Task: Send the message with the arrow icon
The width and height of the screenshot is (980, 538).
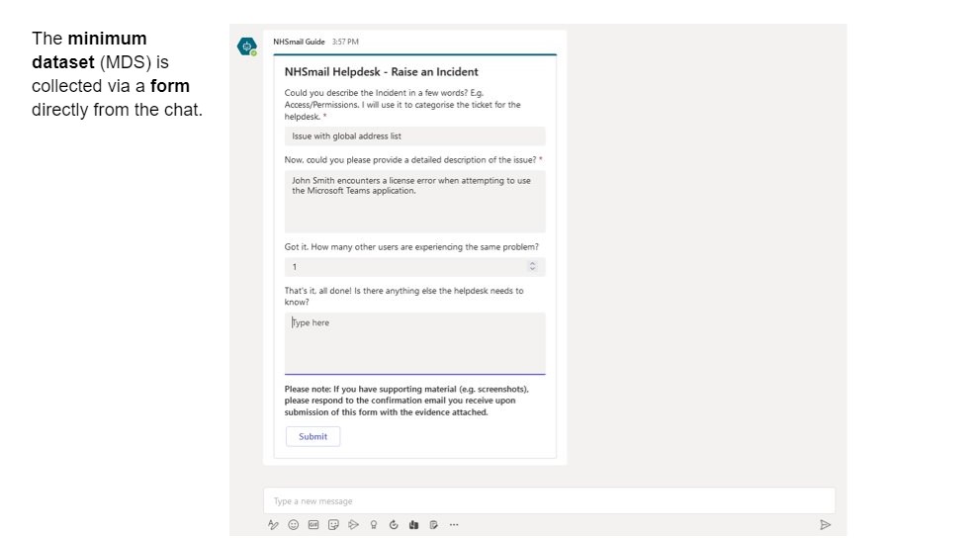Action: pyautogui.click(x=825, y=525)
